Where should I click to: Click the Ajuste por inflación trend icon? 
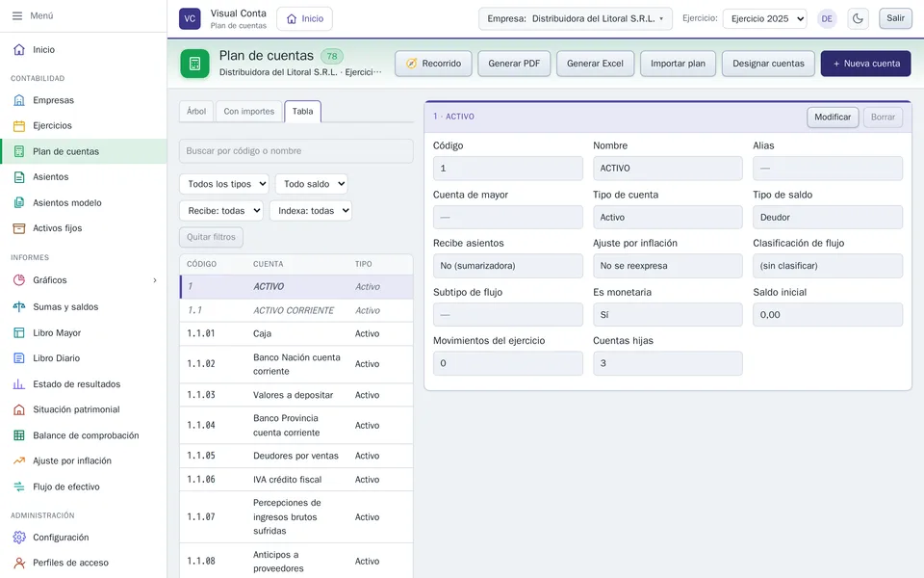coord(19,460)
